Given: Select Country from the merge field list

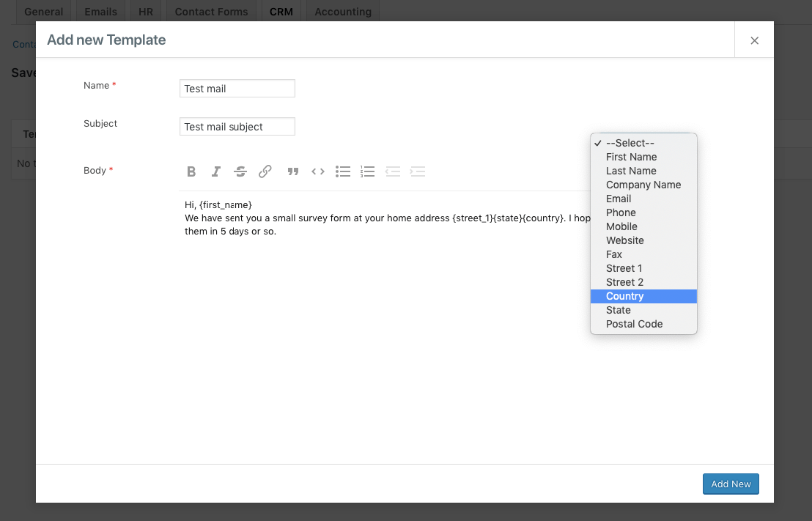Looking at the screenshot, I should tap(624, 296).
